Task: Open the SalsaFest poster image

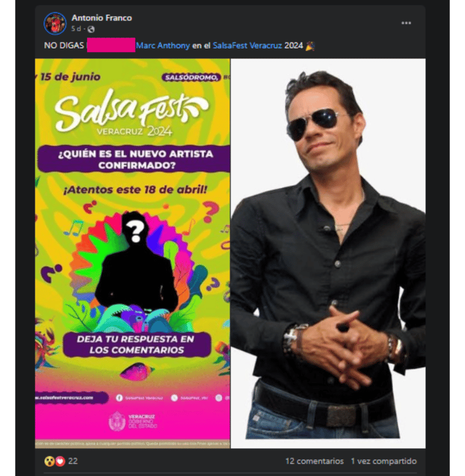Action: click(x=133, y=253)
